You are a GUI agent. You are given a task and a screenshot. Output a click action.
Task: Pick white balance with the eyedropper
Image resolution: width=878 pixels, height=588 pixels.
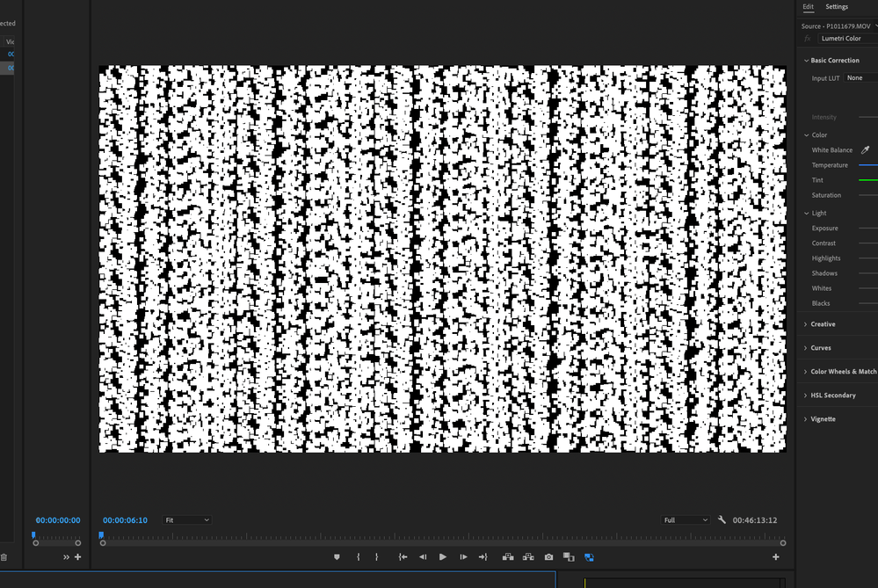(865, 149)
